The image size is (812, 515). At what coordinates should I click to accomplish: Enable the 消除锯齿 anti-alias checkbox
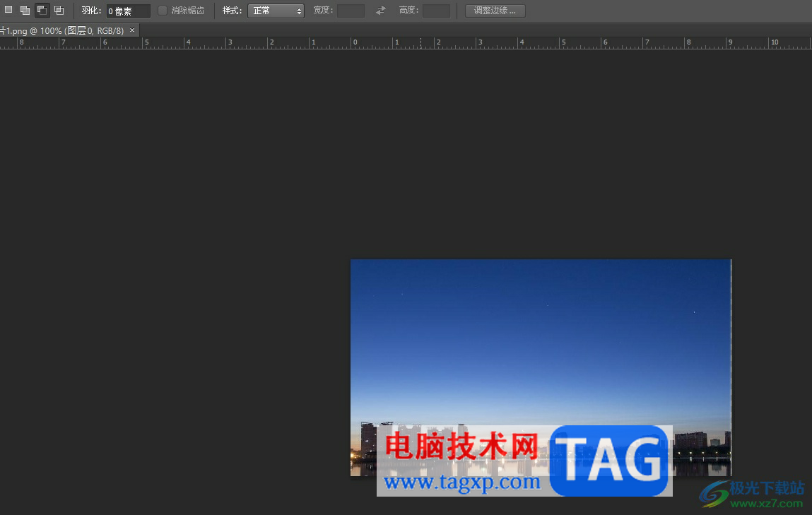click(163, 11)
